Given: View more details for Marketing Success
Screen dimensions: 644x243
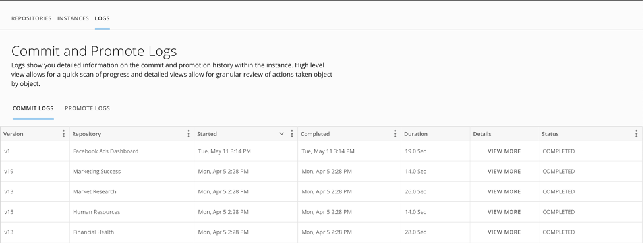Looking at the screenshot, I should tap(504, 172).
